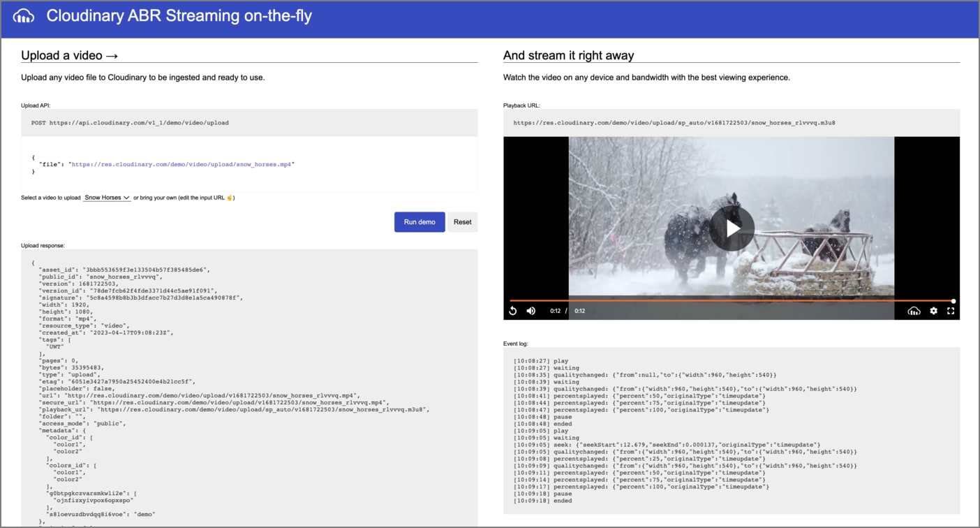Image resolution: width=980 pixels, height=528 pixels.
Task: Click the "format": "mp4" line in response
Action: [67, 318]
